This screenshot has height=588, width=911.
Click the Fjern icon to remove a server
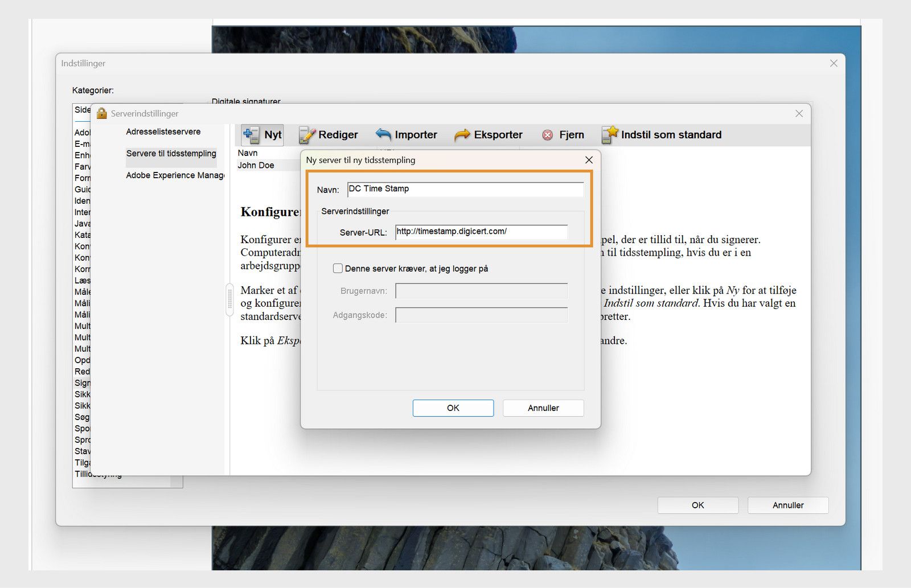coord(547,135)
